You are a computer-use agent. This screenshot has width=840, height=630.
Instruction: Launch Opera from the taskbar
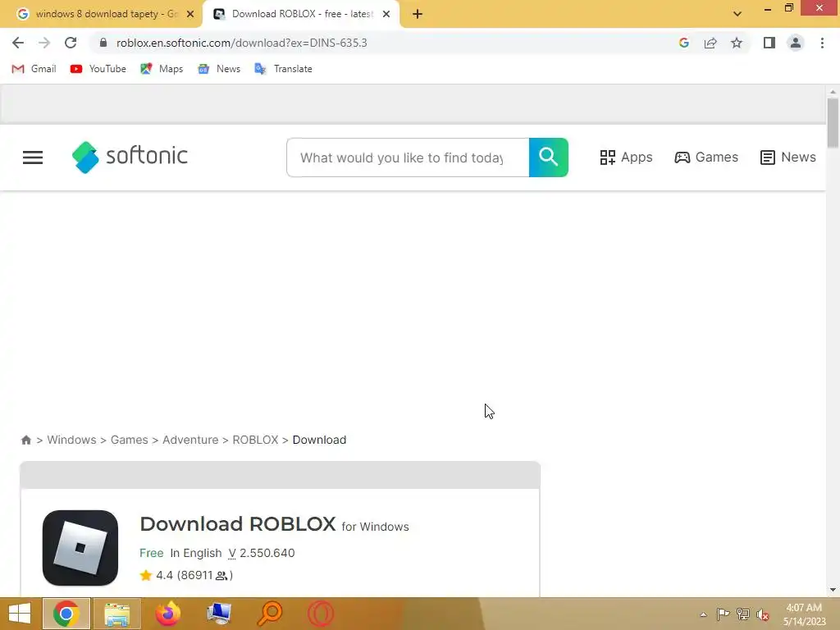pos(321,614)
